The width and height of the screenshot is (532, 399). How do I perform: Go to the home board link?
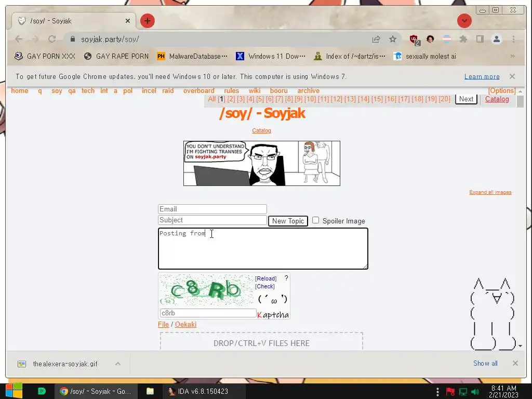pyautogui.click(x=20, y=90)
